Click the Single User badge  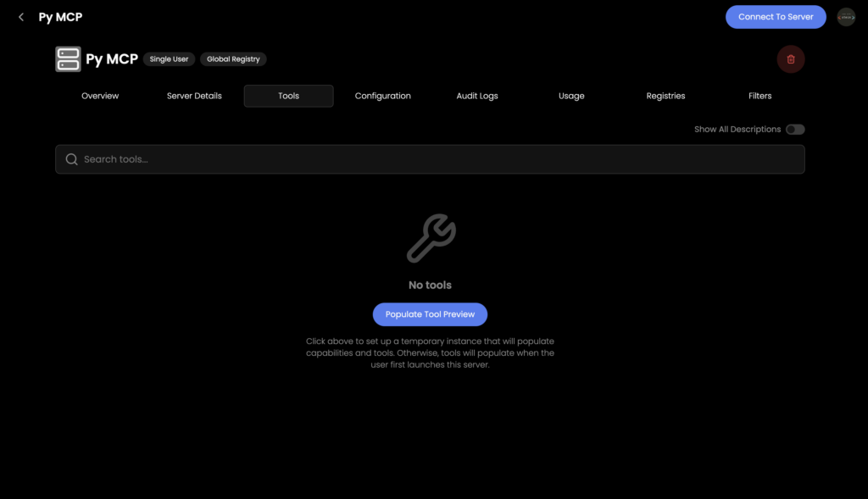169,59
